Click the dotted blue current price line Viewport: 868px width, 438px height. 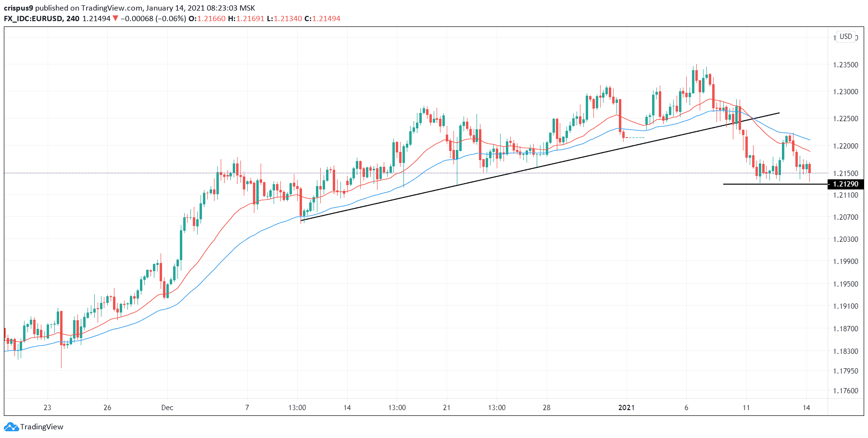(144, 173)
